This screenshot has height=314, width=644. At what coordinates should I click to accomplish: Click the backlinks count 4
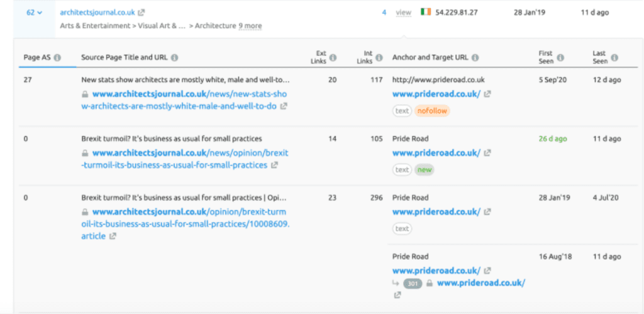384,13
